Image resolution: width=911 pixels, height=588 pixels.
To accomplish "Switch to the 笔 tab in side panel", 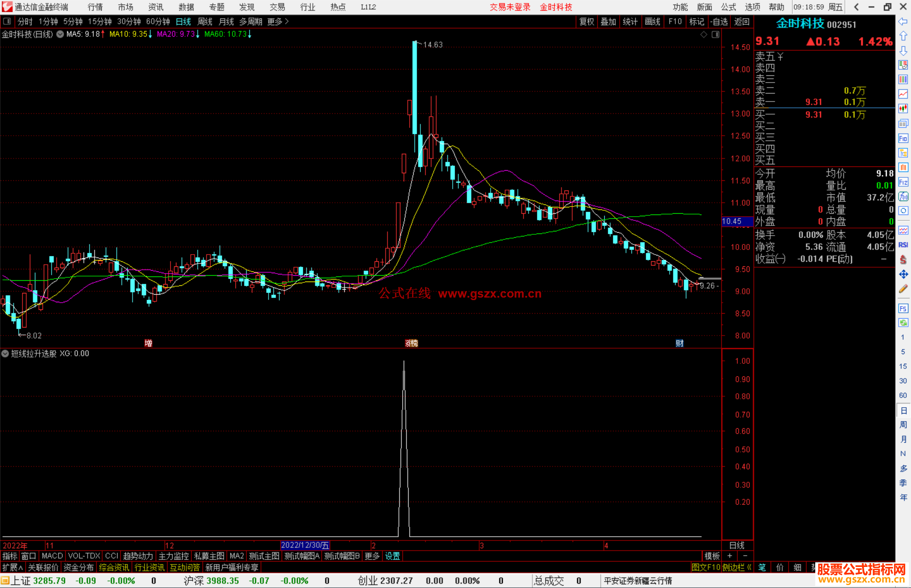I will click(x=762, y=567).
